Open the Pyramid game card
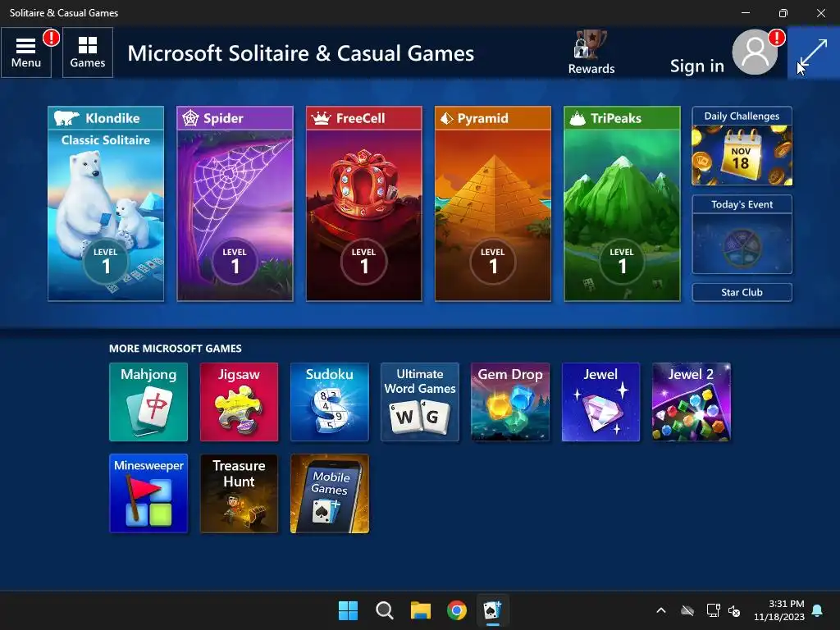Screen dimensions: 840x630 (493, 203)
